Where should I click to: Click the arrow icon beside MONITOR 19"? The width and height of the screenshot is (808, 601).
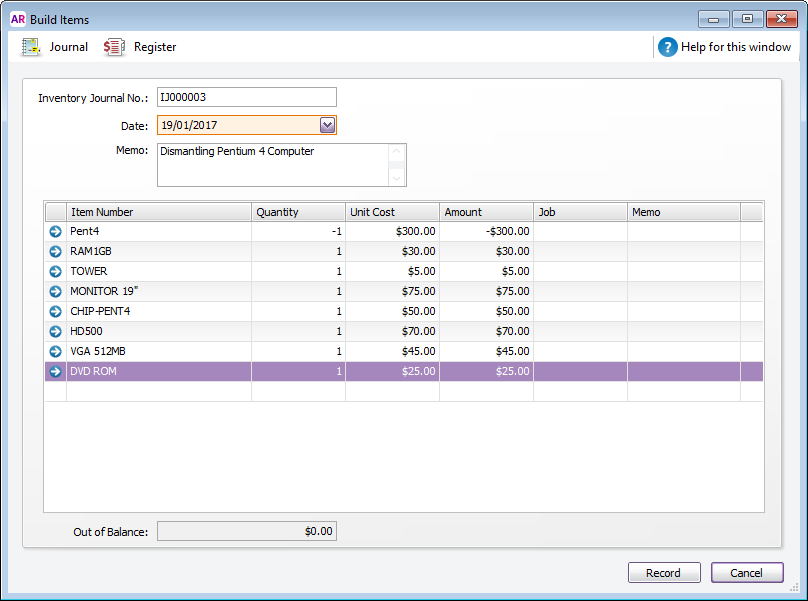click(55, 291)
